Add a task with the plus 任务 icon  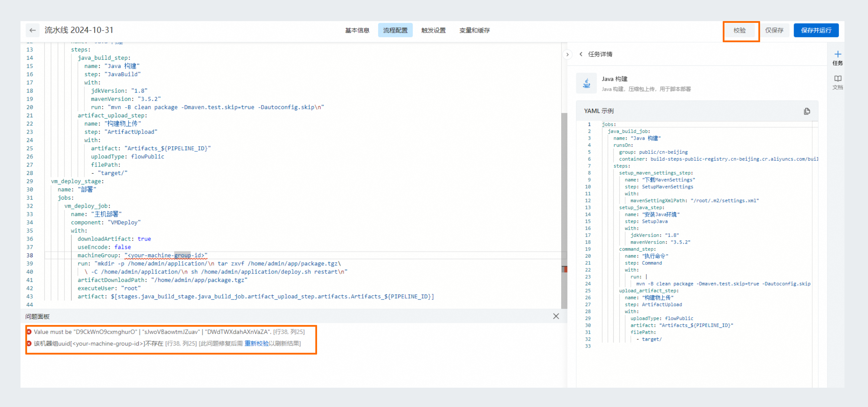pyautogui.click(x=838, y=58)
